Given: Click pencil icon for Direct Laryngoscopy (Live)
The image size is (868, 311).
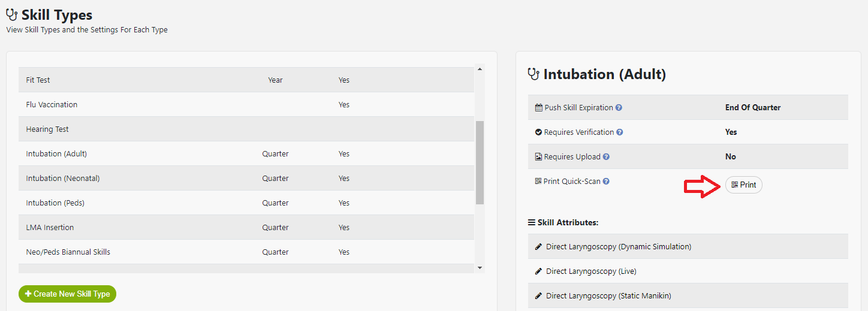Looking at the screenshot, I should (x=538, y=271).
